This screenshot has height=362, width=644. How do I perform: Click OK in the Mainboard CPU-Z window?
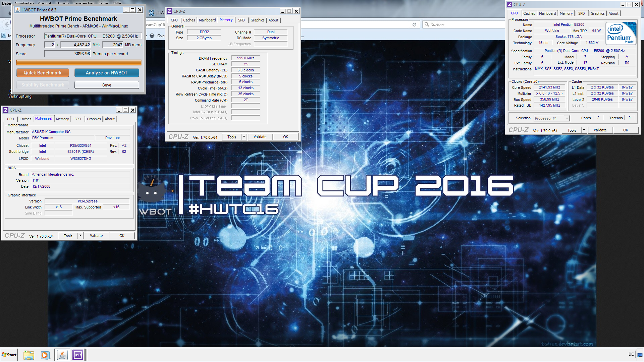(122, 236)
